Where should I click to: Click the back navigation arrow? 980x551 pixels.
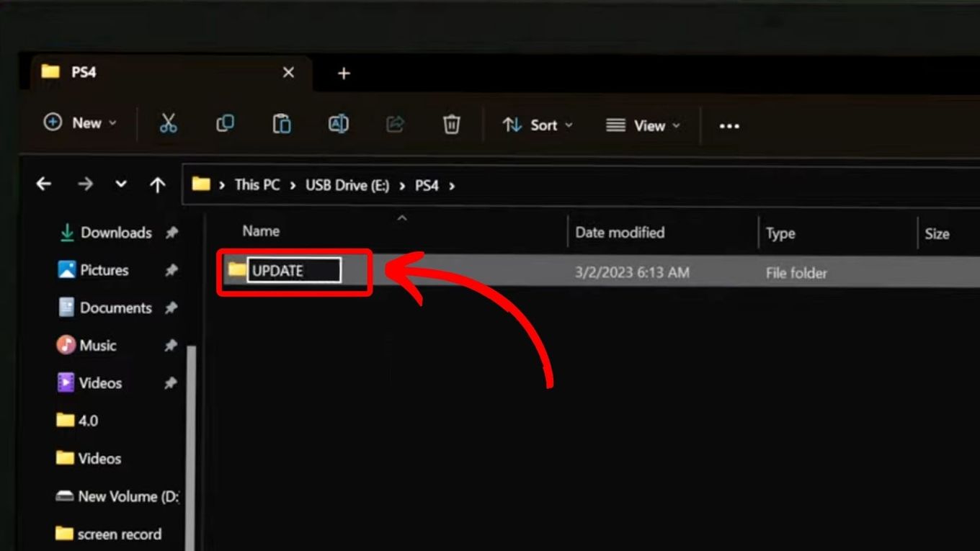pyautogui.click(x=43, y=184)
